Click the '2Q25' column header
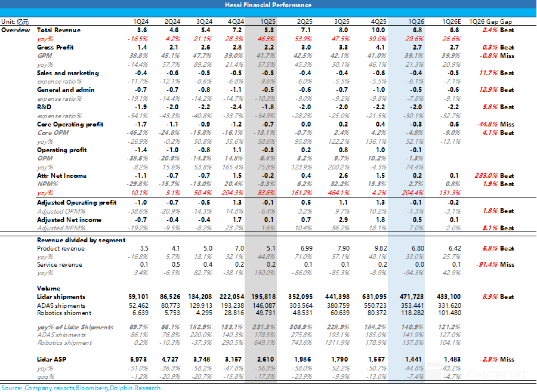Image resolution: width=537 pixels, height=392 pixels. pos(304,21)
